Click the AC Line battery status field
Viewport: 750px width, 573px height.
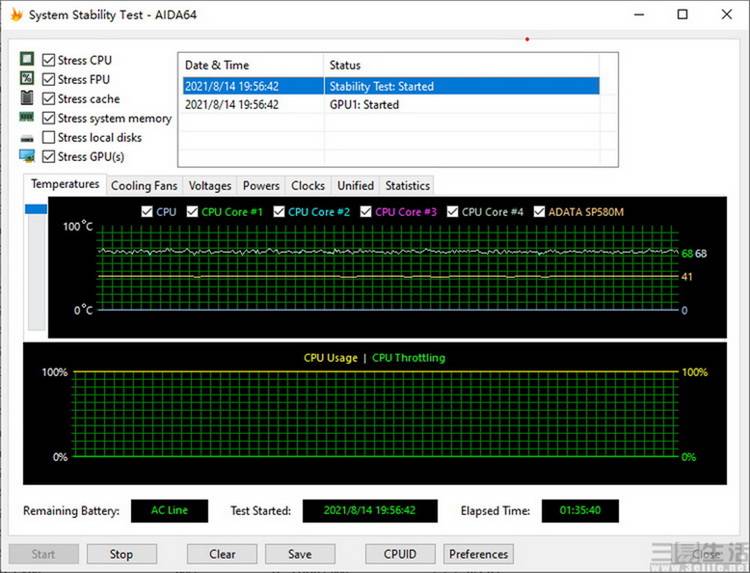169,510
